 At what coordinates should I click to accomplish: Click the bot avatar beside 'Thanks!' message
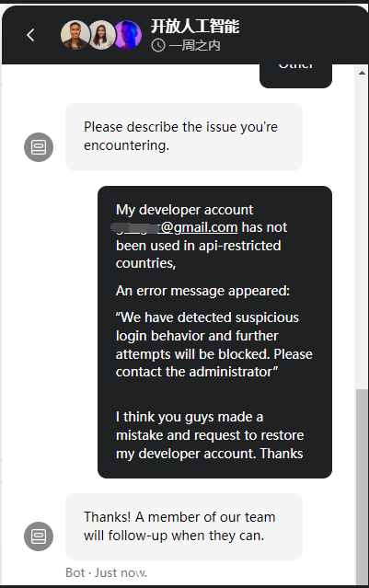point(39,536)
